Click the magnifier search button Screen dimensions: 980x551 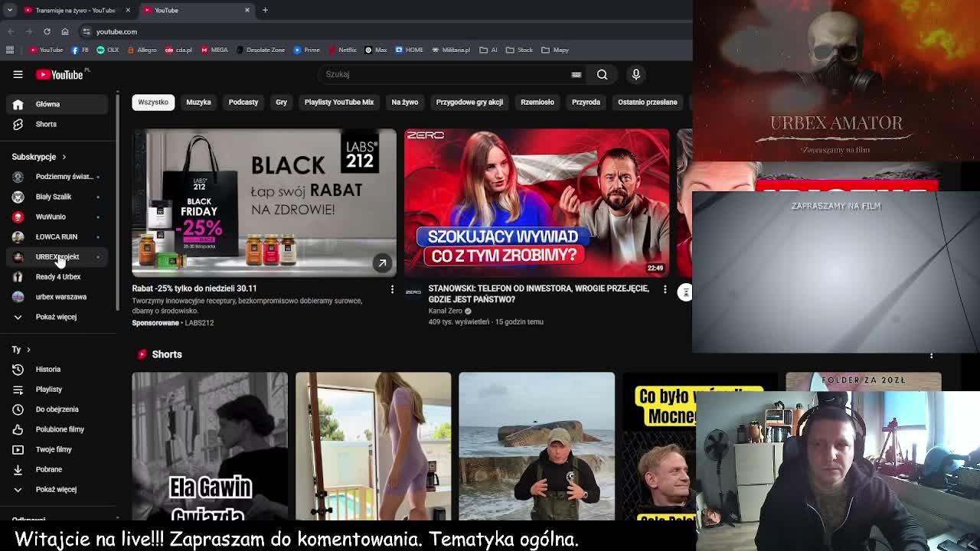(x=602, y=74)
